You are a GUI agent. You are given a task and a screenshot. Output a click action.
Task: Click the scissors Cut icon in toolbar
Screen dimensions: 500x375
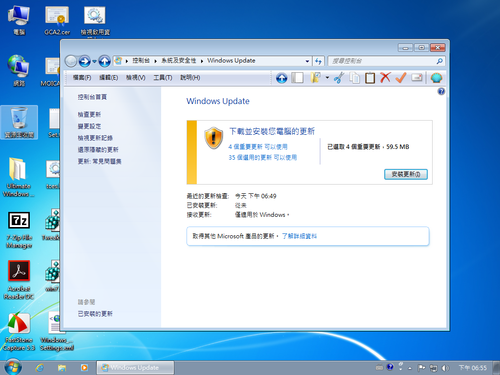click(339, 78)
